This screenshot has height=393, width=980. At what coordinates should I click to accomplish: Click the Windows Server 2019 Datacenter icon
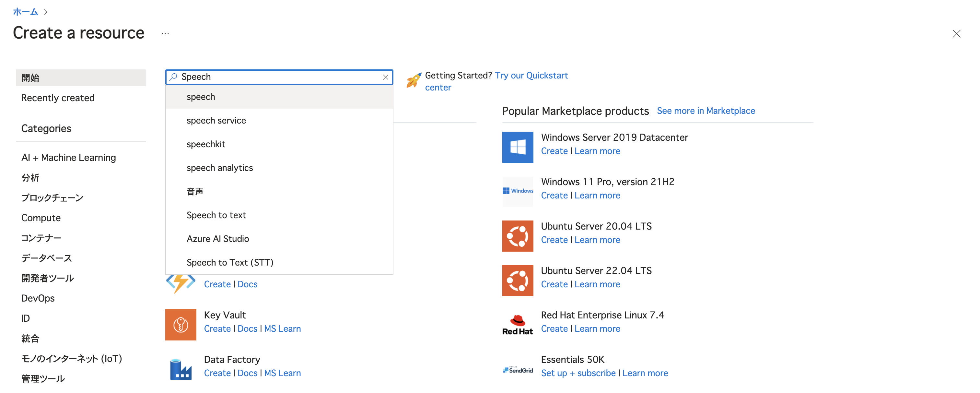pos(518,147)
